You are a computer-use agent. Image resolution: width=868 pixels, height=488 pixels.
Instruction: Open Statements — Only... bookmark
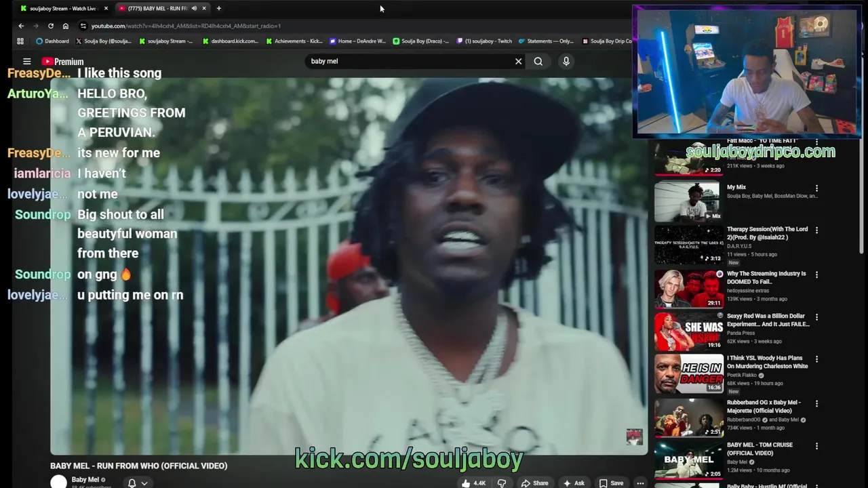(546, 41)
